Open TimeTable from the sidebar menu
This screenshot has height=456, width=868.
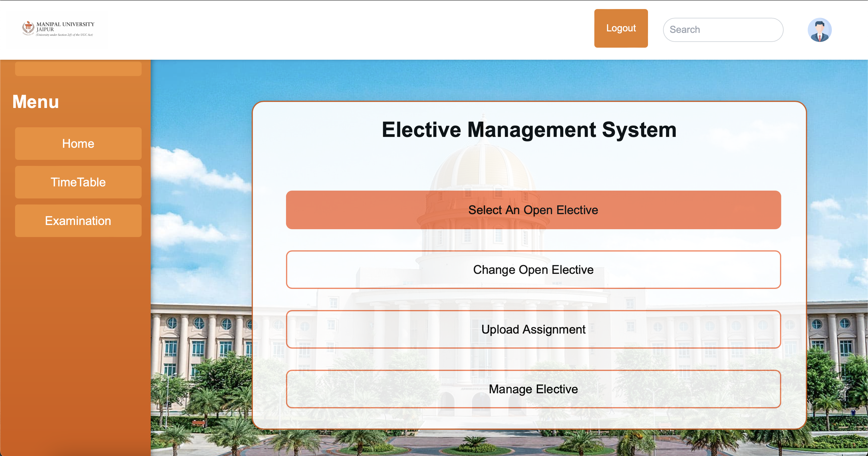[78, 182]
